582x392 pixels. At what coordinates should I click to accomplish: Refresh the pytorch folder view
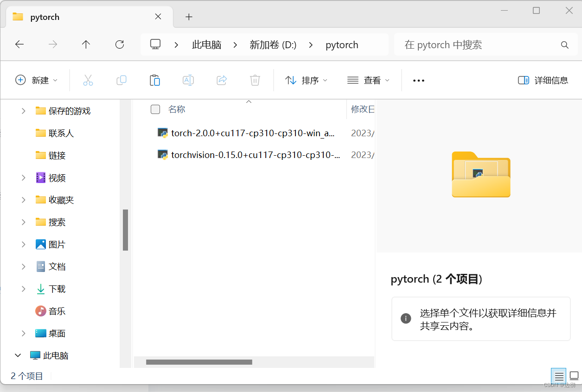[x=120, y=44]
